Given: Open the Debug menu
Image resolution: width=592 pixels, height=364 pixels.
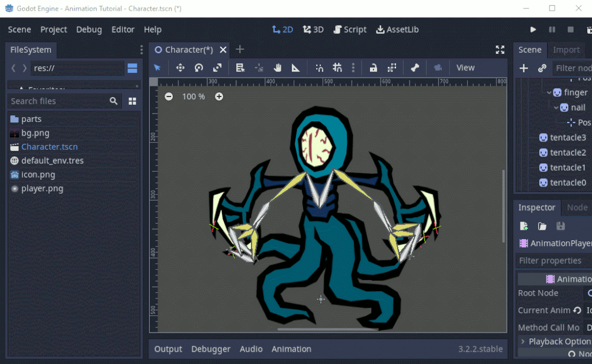Looking at the screenshot, I should 89,30.
